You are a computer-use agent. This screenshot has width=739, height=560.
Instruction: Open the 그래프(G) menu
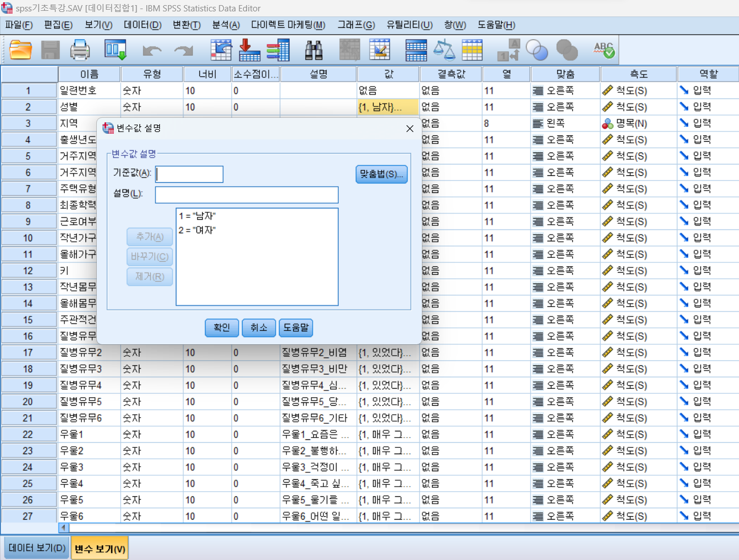[x=356, y=25]
